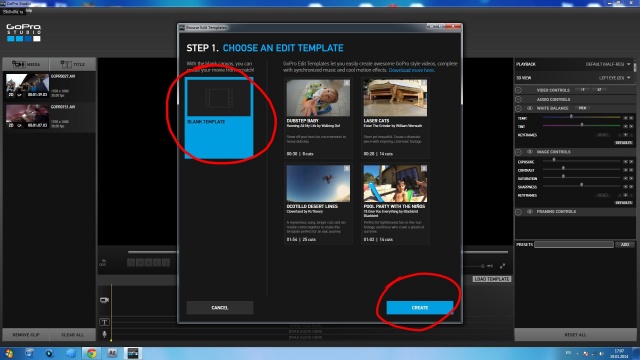Switch to the Media tab
This screenshot has height=360, width=640.
click(x=26, y=64)
